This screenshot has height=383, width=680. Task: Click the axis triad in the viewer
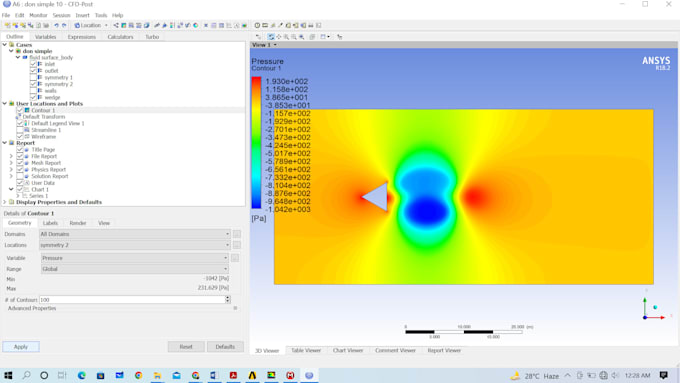pos(654,309)
